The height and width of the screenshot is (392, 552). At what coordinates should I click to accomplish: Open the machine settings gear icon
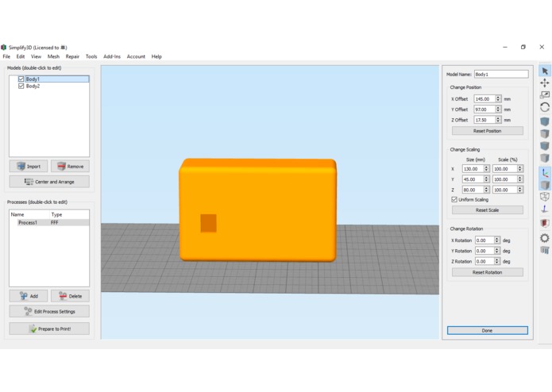(545, 238)
